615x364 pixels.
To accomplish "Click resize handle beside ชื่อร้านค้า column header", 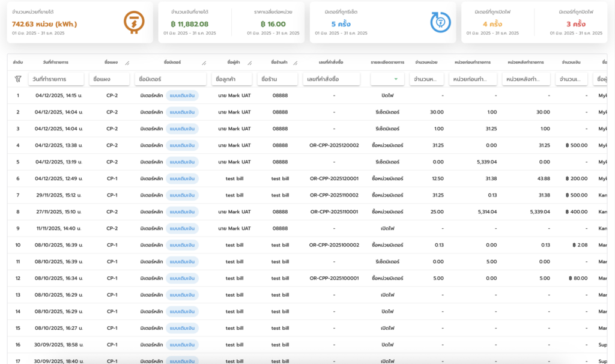I will [294, 62].
